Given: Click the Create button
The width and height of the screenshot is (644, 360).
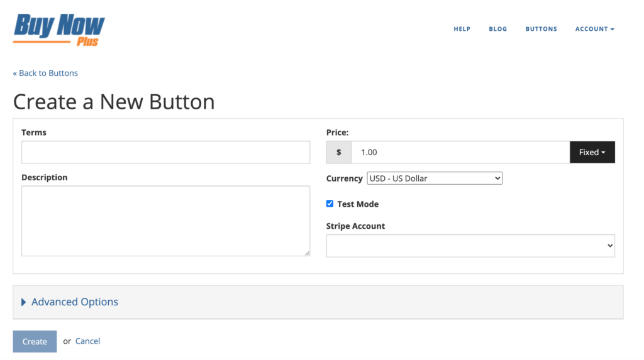Looking at the screenshot, I should pos(35,342).
